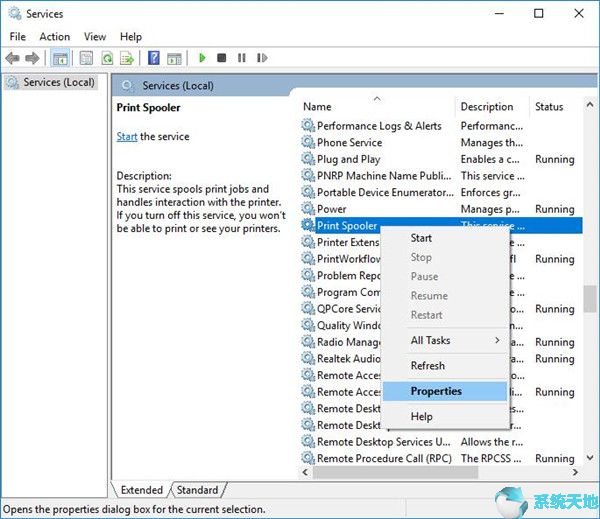Select PNRP Machine Name Publi... service
This screenshot has width=600, height=519.
pyautogui.click(x=442, y=176)
